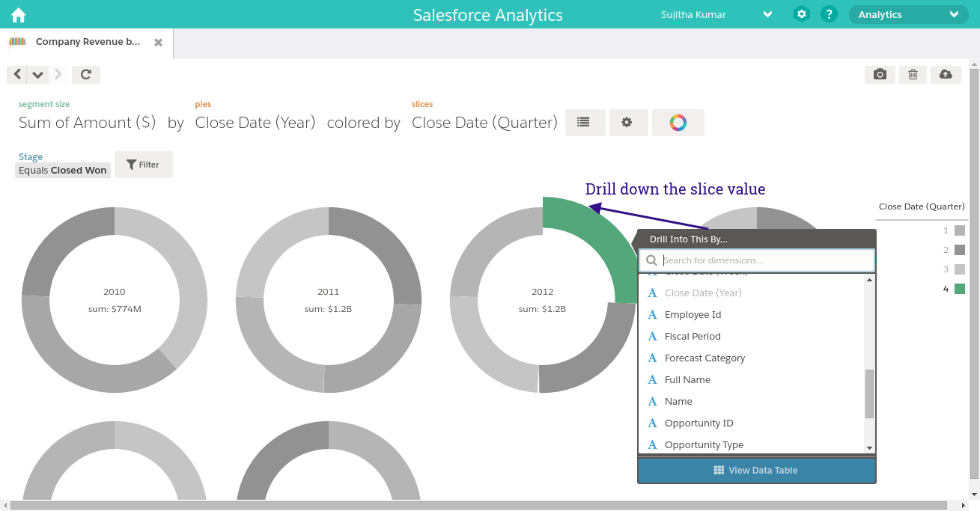Go back using the left arrow icon
Viewport: 980px width, 511px height.
(x=16, y=74)
